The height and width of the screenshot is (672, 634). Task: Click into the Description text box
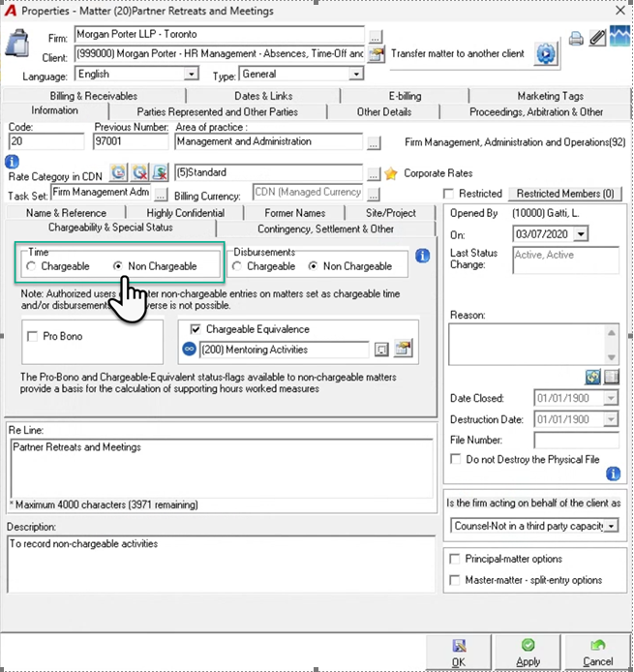tap(221, 564)
